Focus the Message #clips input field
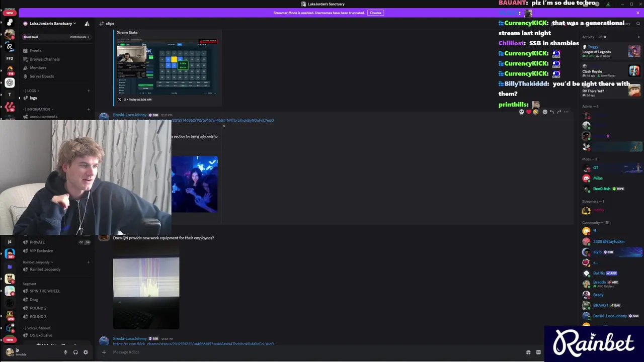 click(312, 352)
